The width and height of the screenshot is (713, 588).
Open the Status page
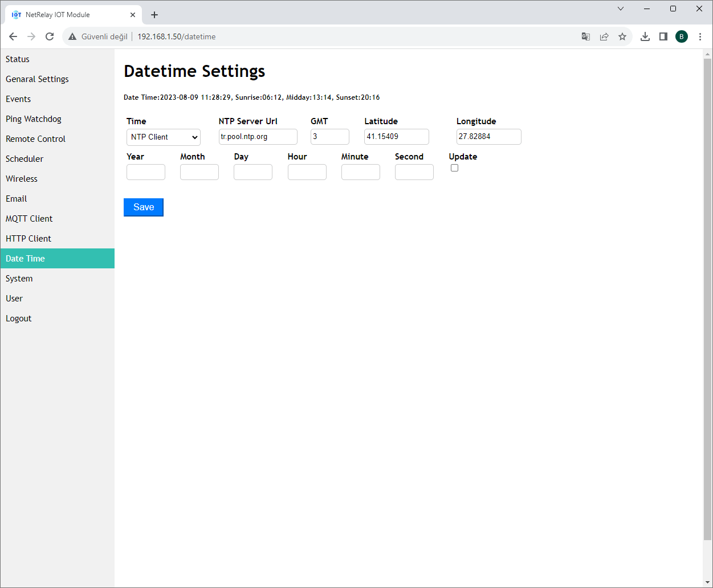(x=17, y=59)
